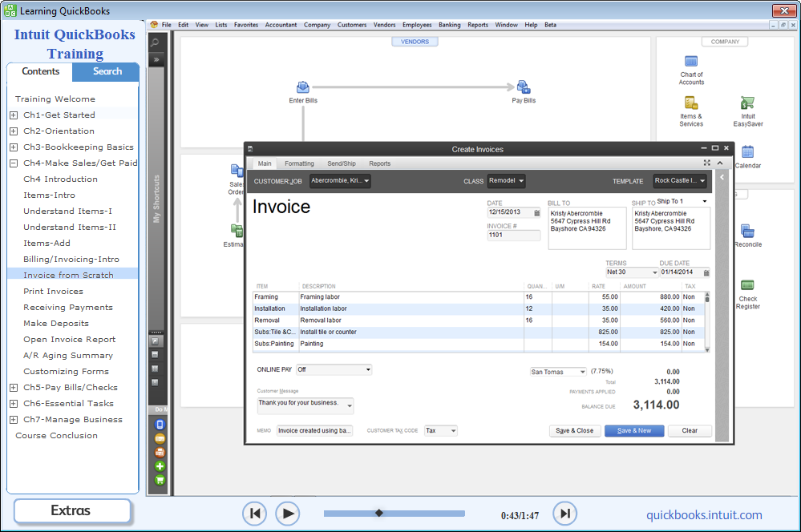Click the Check Register icon

[747, 285]
